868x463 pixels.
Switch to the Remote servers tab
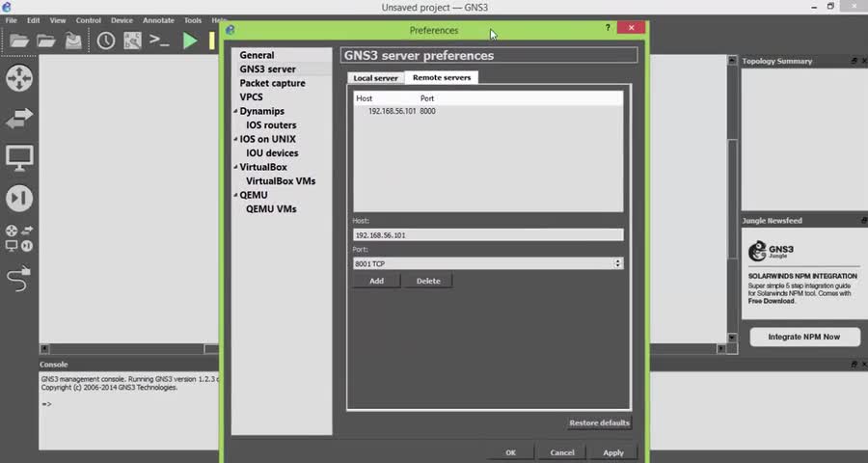point(441,77)
